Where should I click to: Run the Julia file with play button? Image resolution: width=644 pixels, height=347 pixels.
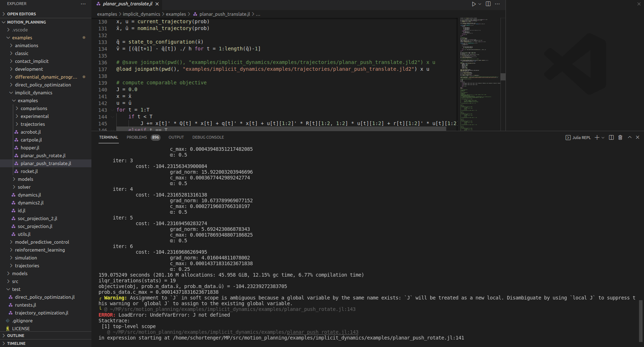pos(474,4)
